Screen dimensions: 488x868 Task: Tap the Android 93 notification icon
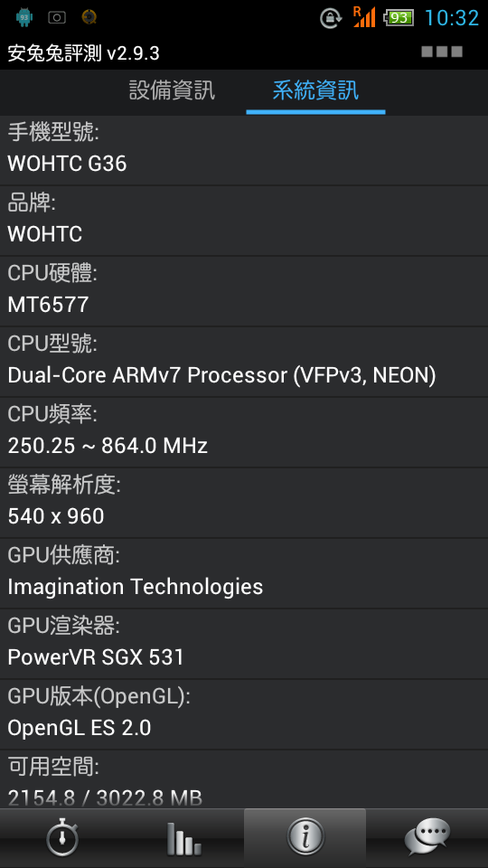coord(23,17)
